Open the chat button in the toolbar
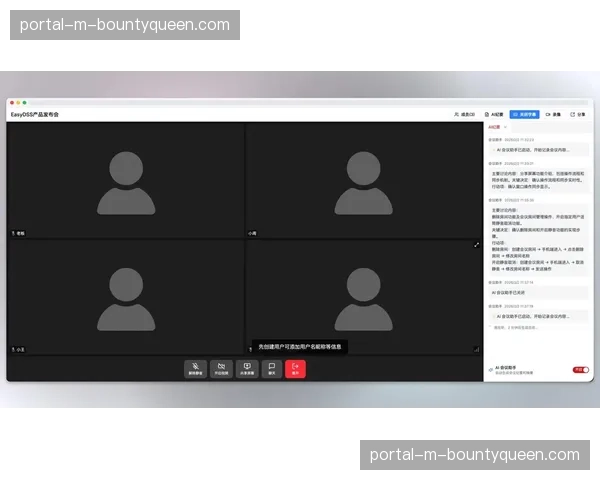This screenshot has height=480, width=600. [271, 368]
